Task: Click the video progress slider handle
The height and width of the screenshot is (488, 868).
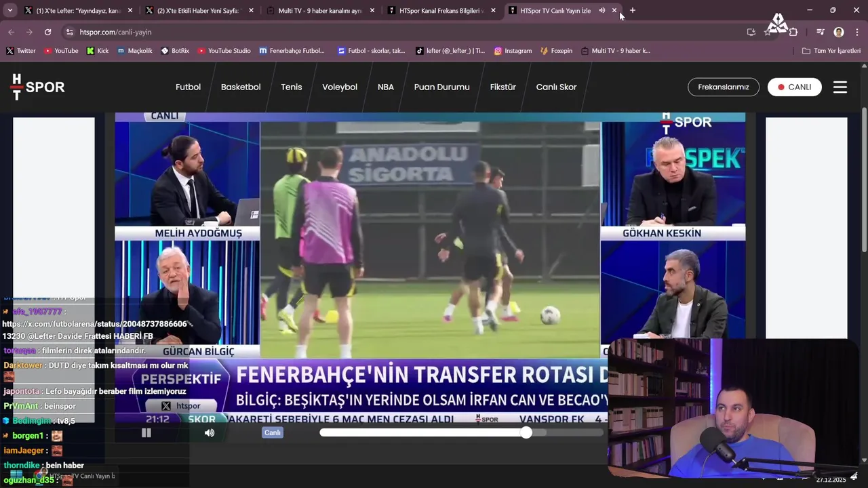Action: (526, 432)
